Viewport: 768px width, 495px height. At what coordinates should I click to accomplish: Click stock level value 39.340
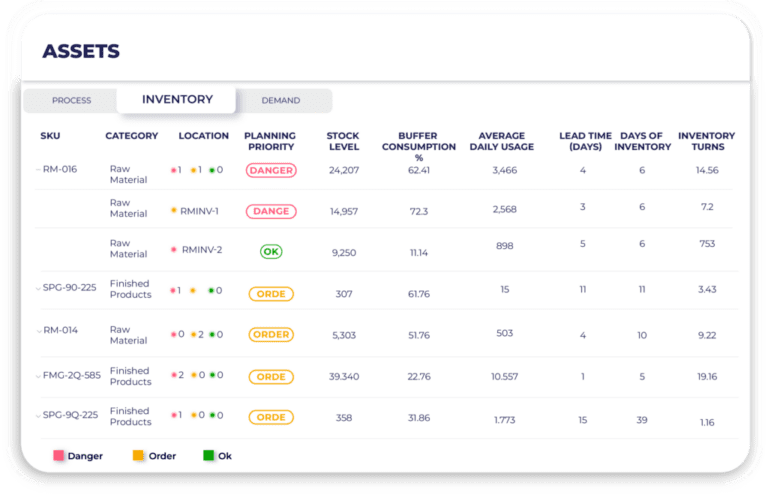pos(344,377)
